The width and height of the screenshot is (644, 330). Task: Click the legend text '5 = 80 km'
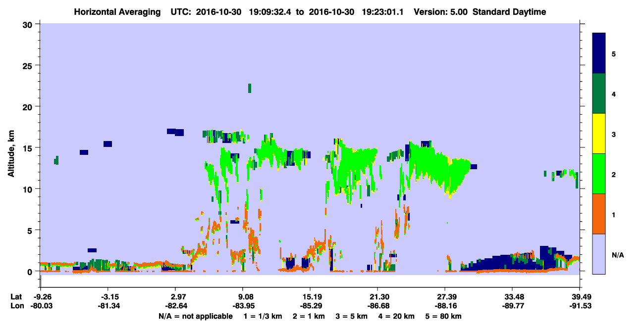pos(443,316)
